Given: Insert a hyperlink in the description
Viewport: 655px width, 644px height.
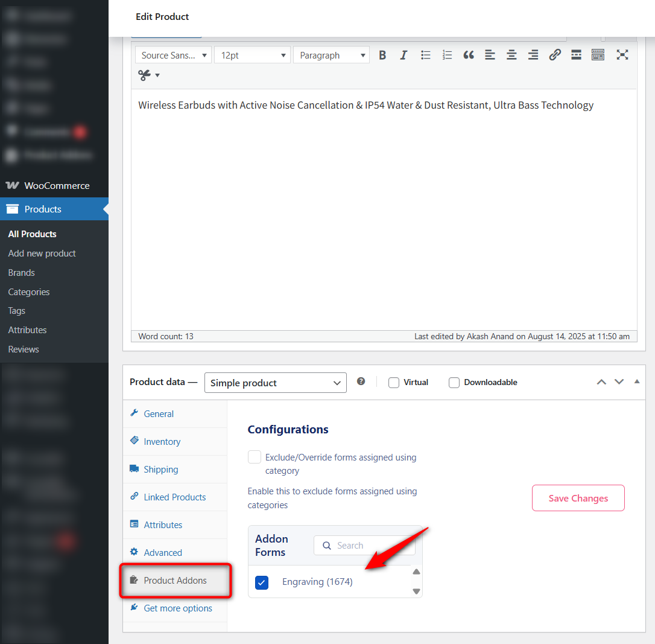Looking at the screenshot, I should click(x=555, y=54).
